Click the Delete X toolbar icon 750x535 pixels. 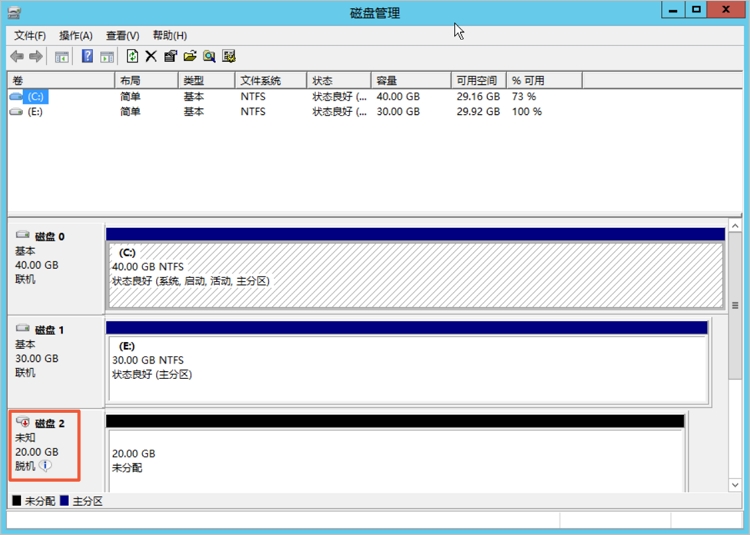[x=151, y=56]
